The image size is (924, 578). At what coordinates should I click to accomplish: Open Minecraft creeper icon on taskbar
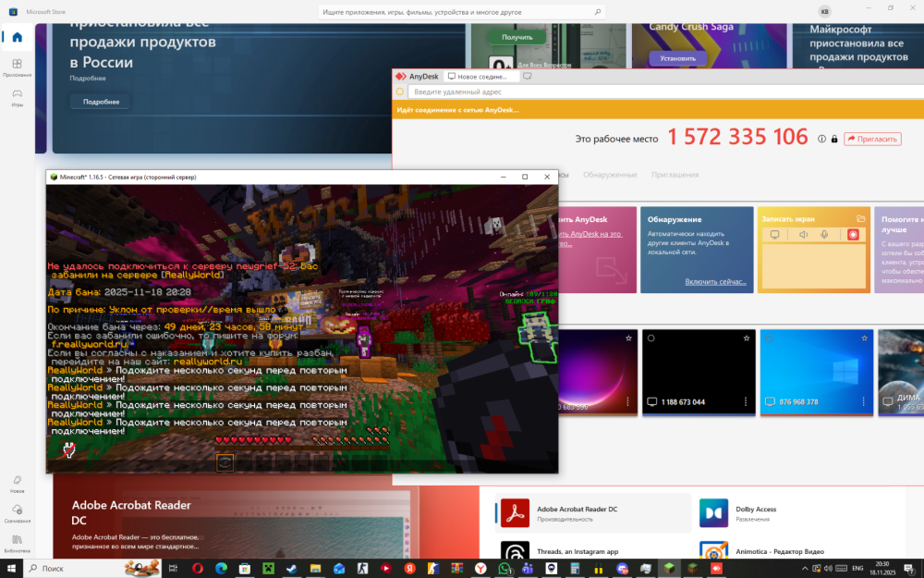268,569
